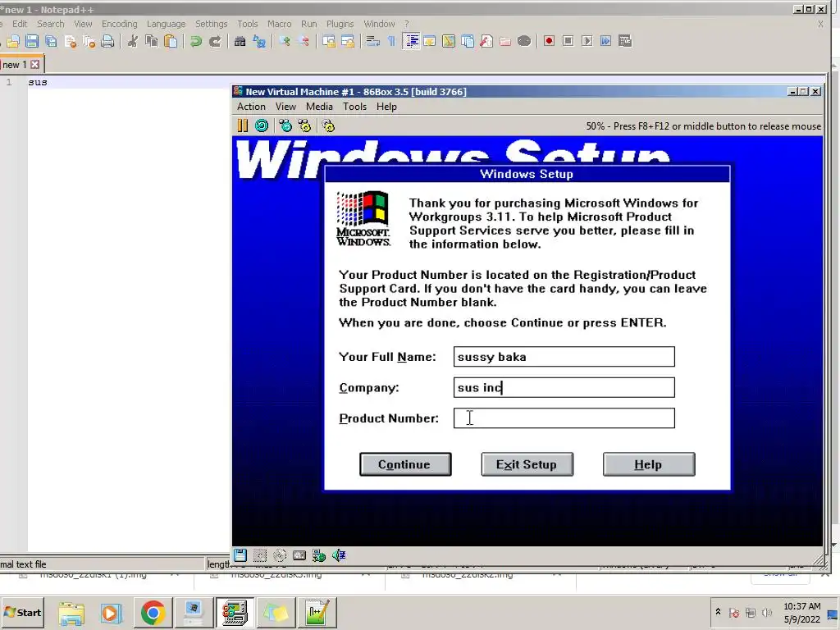Open the Action menu in 86Box
Screen dimensions: 840x630
click(251, 107)
